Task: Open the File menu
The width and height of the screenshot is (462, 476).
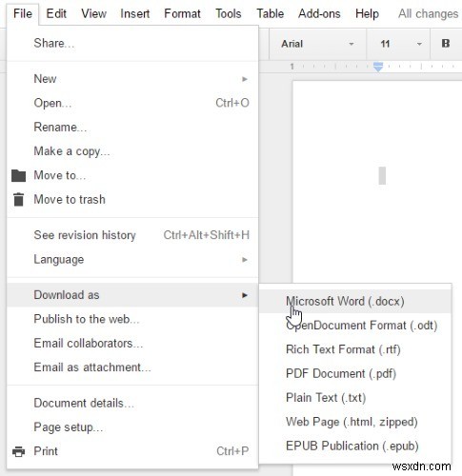Action: point(23,13)
